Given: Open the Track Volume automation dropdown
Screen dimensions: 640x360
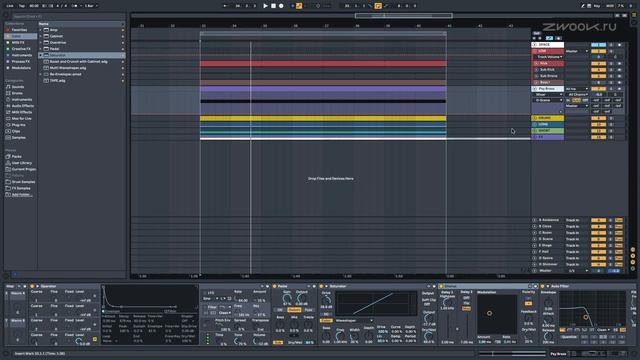Looking at the screenshot, I should coord(549,57).
